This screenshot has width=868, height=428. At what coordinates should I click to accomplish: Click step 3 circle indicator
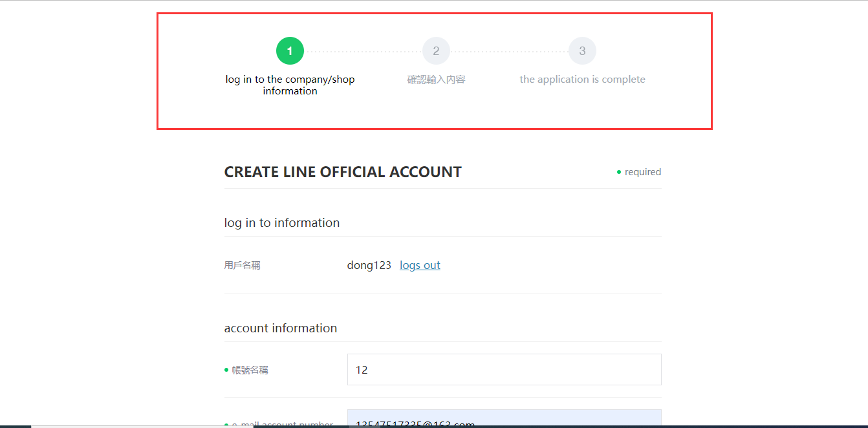point(582,51)
